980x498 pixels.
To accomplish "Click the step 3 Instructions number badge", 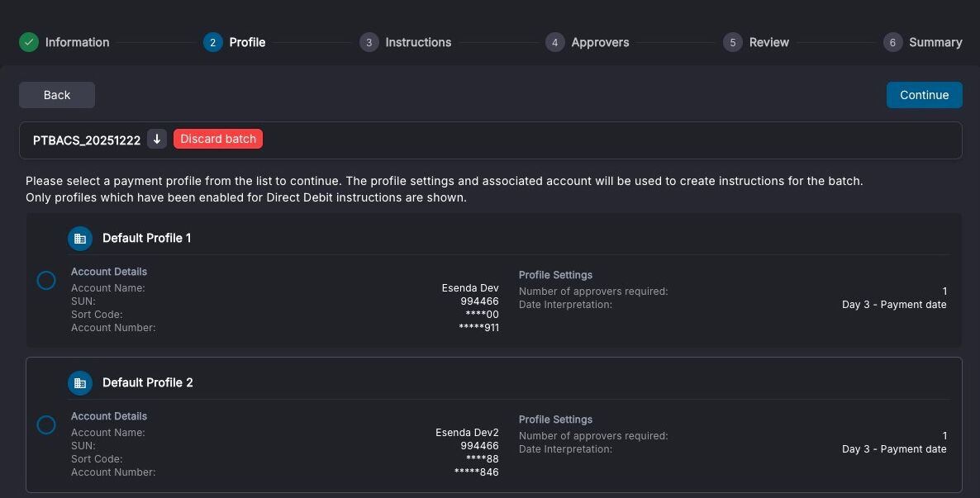I will (x=369, y=42).
